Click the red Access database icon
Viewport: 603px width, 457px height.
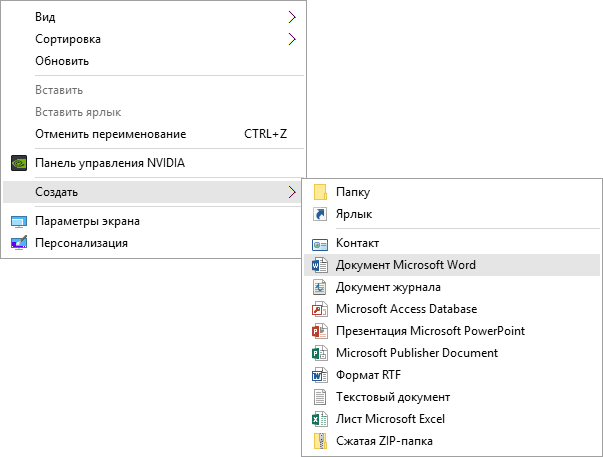(x=320, y=309)
